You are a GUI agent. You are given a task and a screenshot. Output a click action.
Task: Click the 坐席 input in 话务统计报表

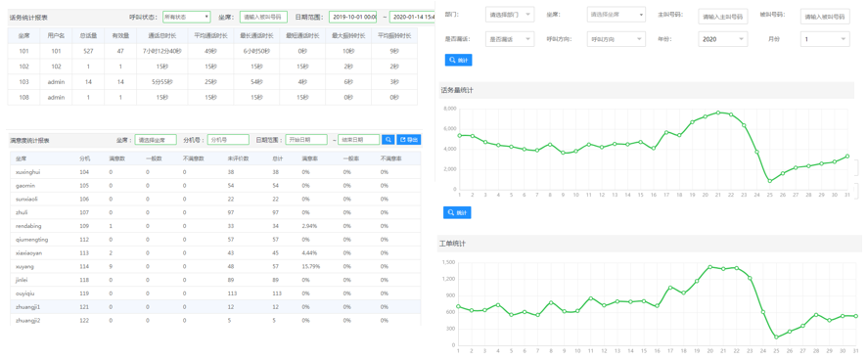coord(263,18)
